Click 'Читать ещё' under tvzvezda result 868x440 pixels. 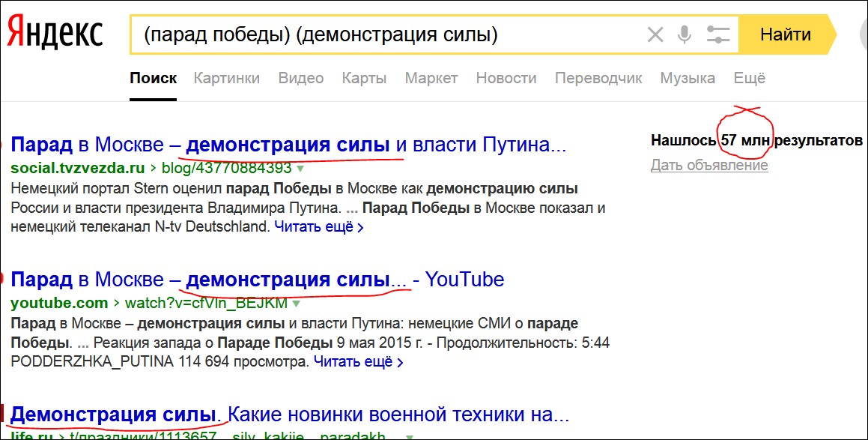point(319,226)
